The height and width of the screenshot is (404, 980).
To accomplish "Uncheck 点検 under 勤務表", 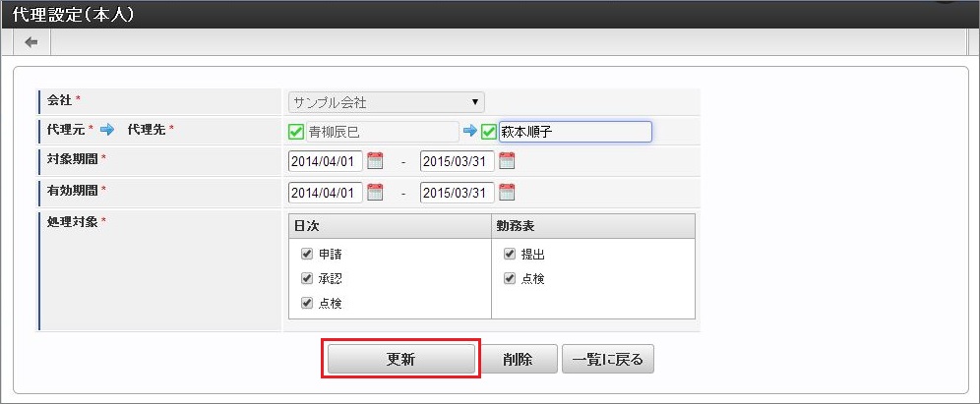I will [x=510, y=278].
